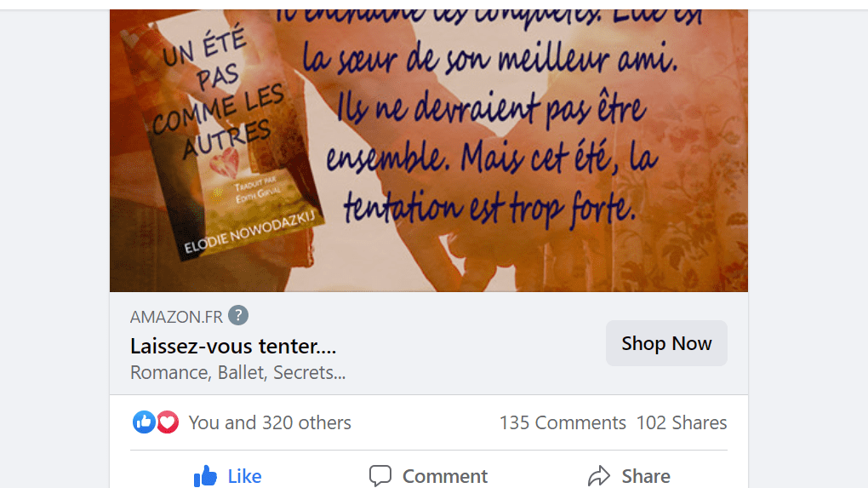The image size is (868, 488).
Task: Click the red heart reaction icon
Action: pyautogui.click(x=167, y=422)
